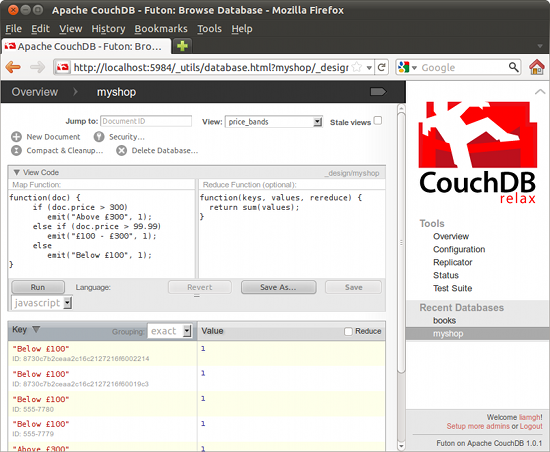
Task: Collapse sidebar with the up chevron
Action: [540, 92]
